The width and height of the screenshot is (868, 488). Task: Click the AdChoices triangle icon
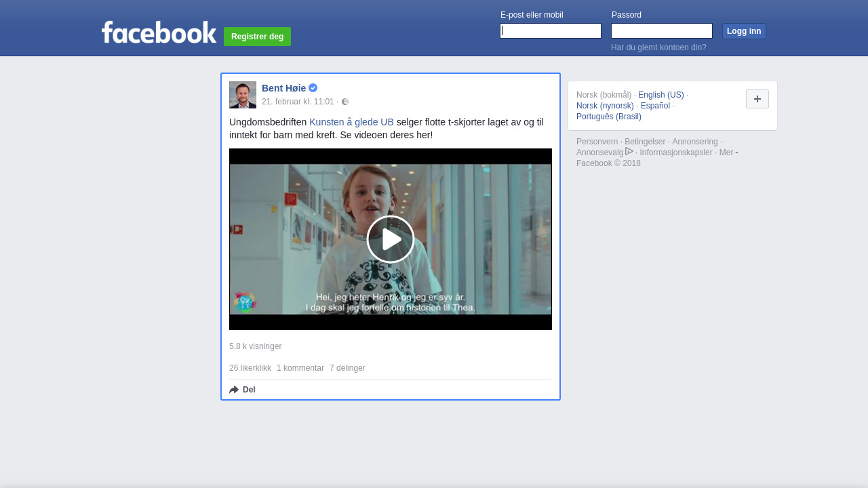tap(629, 151)
